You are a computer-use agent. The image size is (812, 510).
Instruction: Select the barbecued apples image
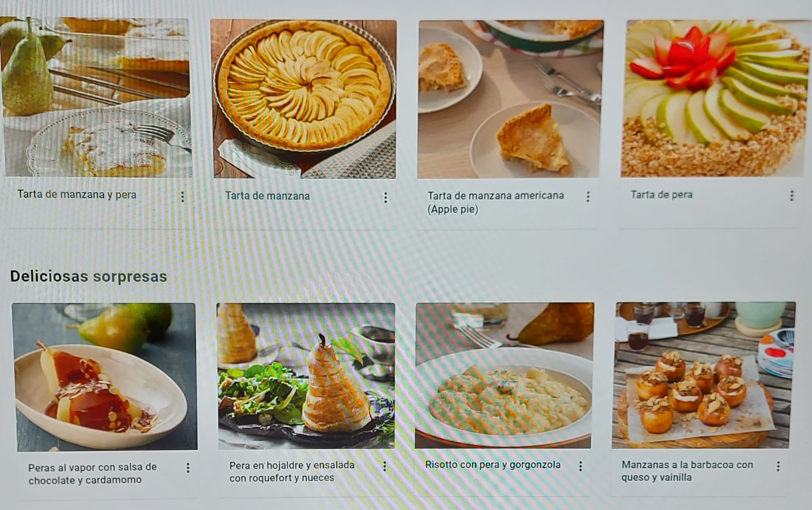click(703, 375)
